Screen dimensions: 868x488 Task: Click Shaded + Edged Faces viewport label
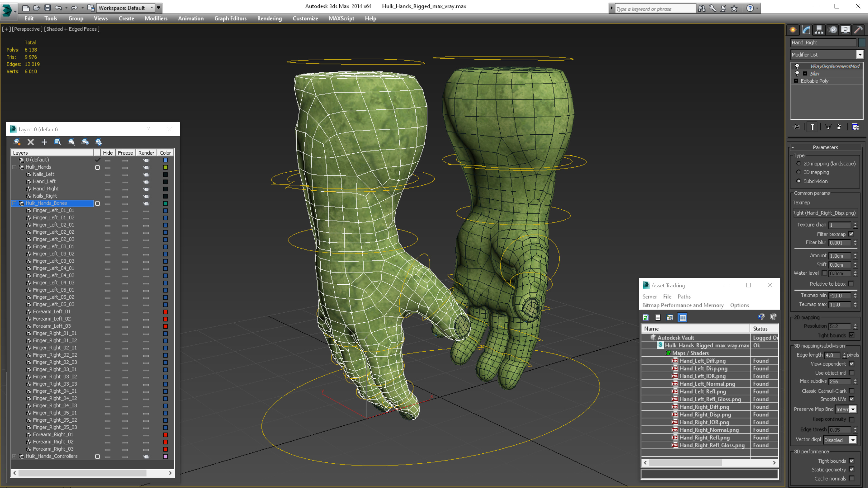(x=72, y=29)
